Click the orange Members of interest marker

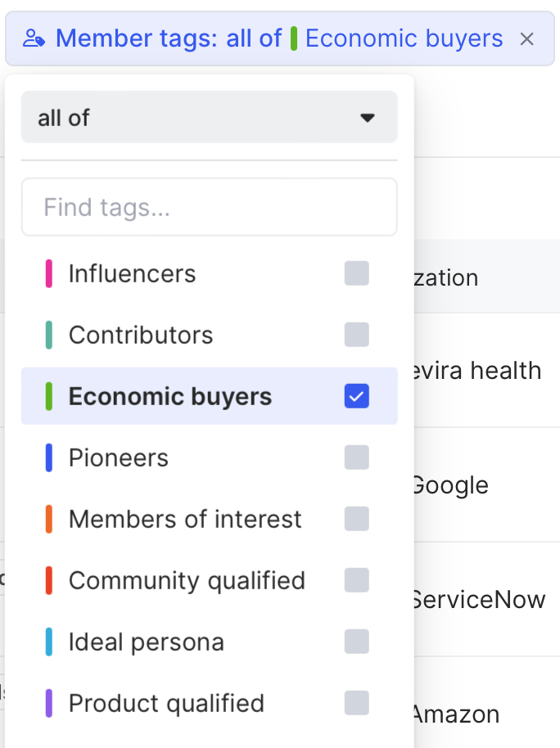(49, 519)
